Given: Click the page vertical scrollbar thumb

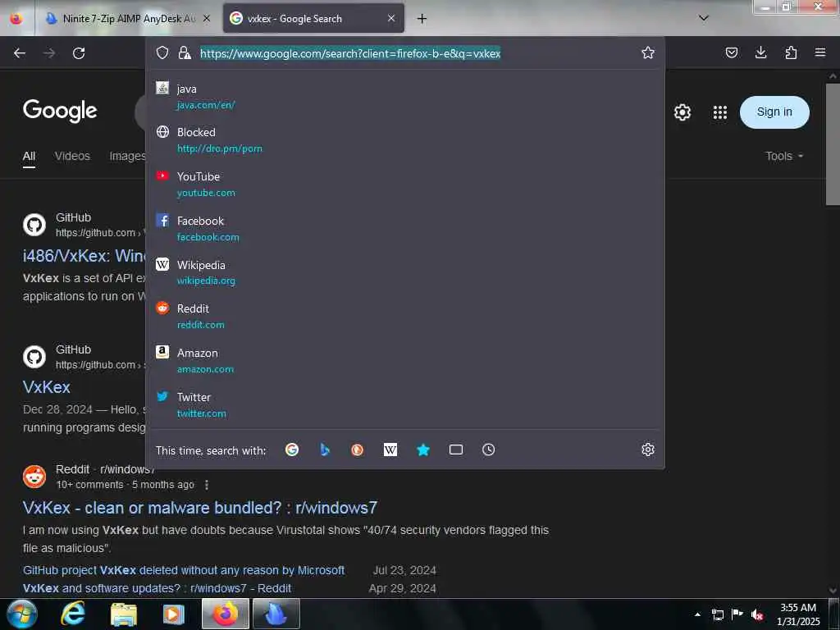Looking at the screenshot, I should pos(833,144).
